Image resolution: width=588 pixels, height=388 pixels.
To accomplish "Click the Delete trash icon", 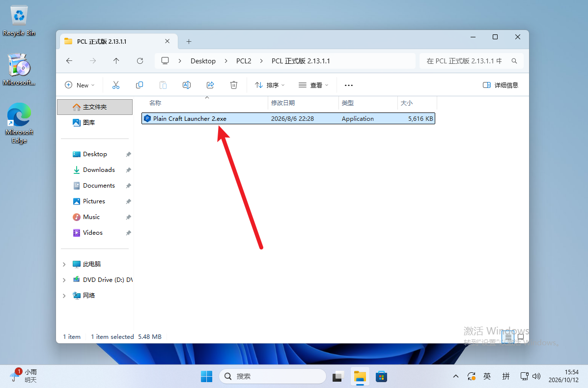I will 234,85.
